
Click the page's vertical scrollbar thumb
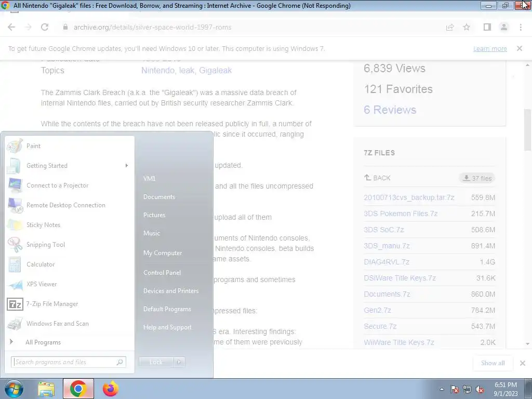tap(528, 129)
